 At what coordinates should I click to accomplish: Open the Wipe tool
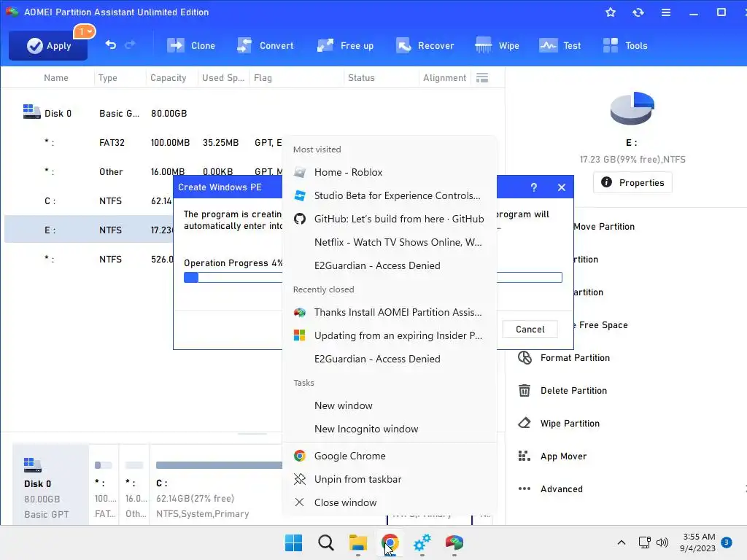coord(497,46)
